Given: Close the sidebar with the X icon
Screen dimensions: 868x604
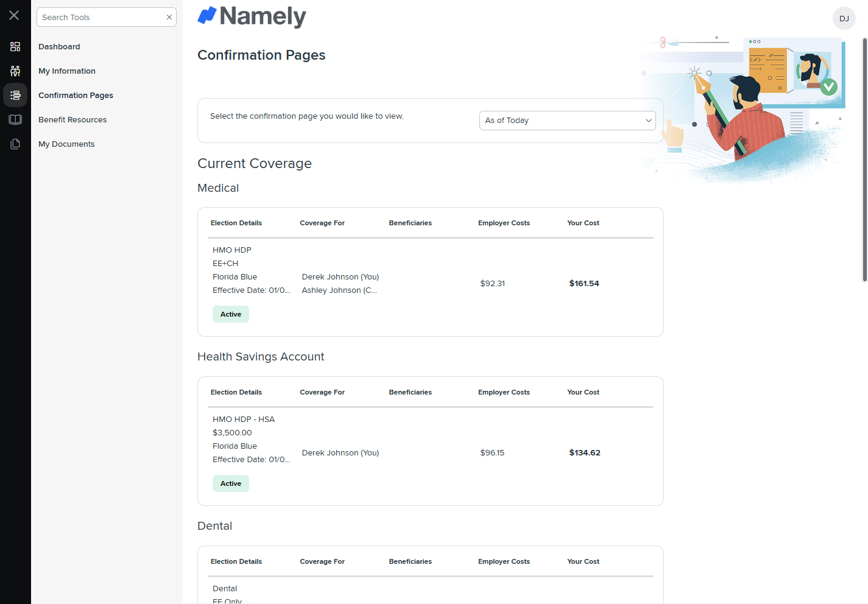Looking at the screenshot, I should pyautogui.click(x=13, y=15).
